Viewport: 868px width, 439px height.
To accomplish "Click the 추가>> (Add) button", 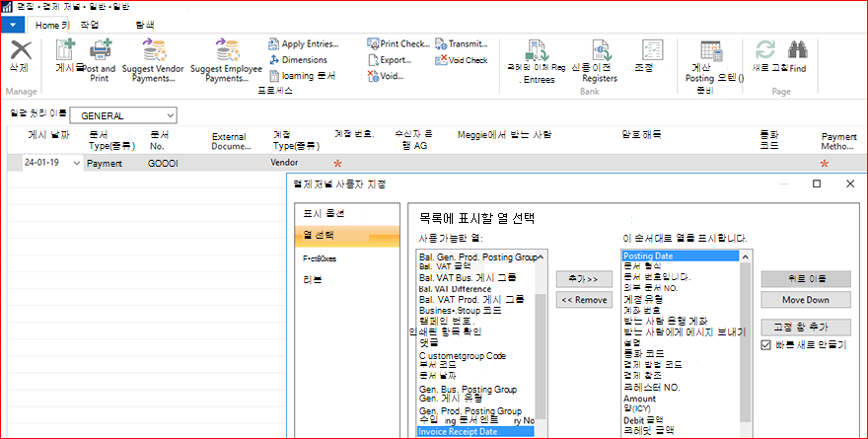I will point(584,279).
